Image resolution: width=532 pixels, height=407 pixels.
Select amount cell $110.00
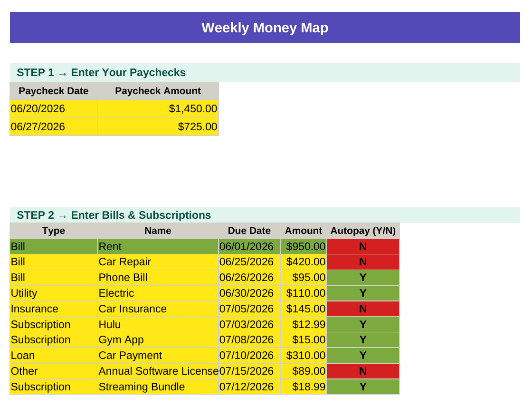[304, 293]
